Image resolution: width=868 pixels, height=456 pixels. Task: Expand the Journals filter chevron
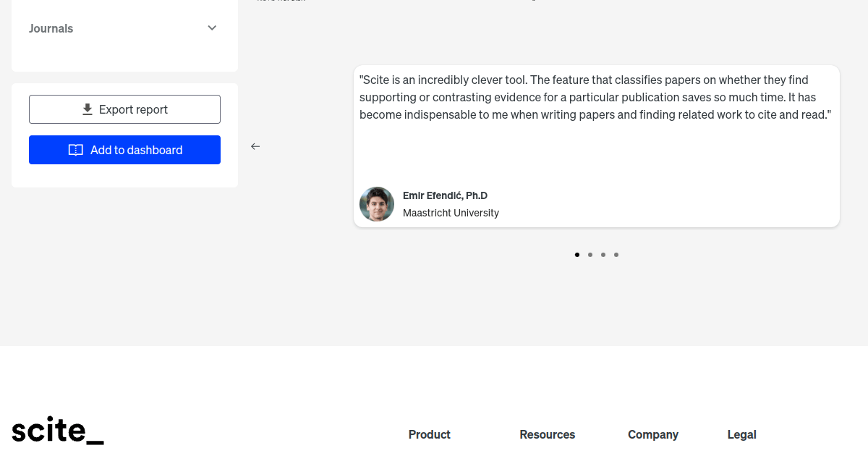[x=212, y=28]
